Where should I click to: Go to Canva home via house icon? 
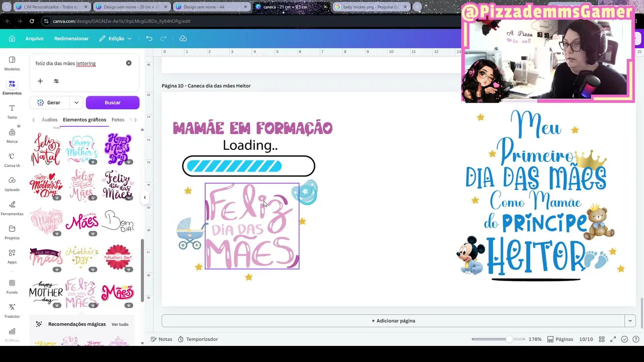(12, 39)
